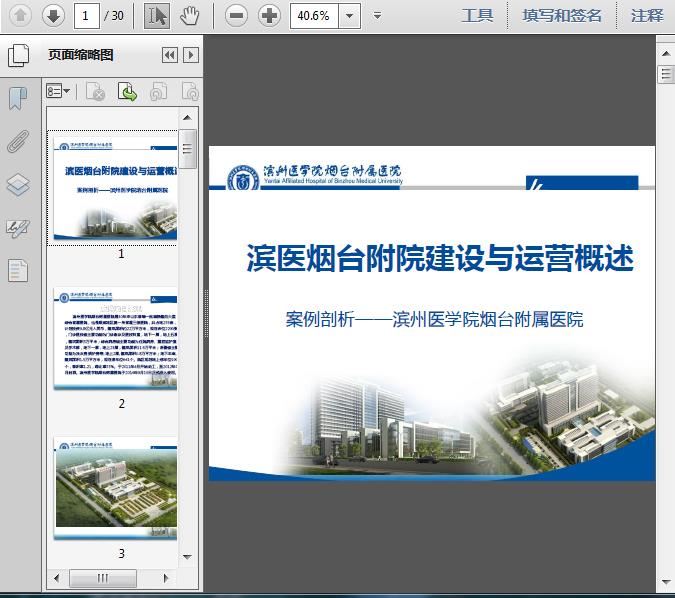Open toolbar overflow options arrow

[378, 16]
